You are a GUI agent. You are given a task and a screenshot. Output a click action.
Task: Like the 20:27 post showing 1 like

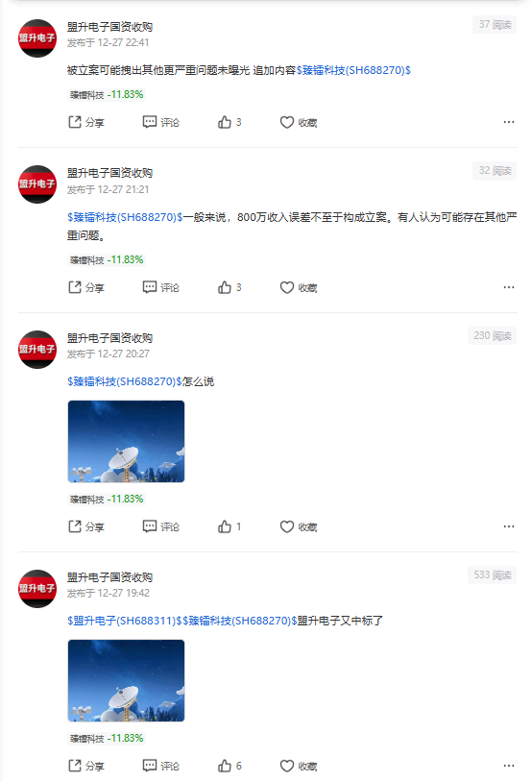click(230, 526)
